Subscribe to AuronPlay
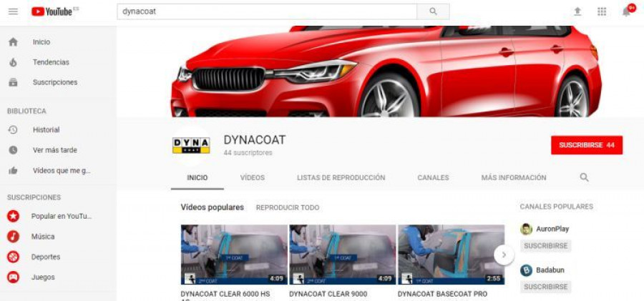This screenshot has height=301, width=644. [x=545, y=246]
